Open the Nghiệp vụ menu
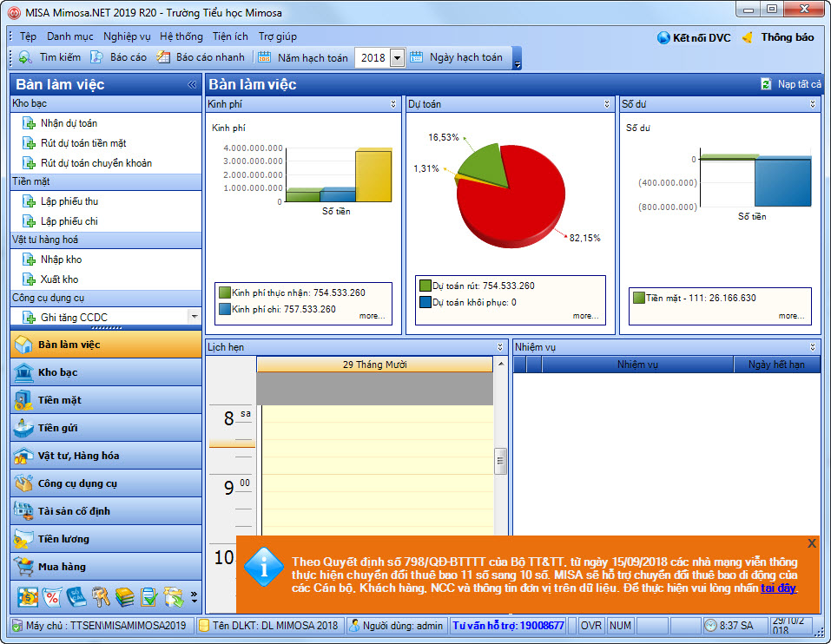The width and height of the screenshot is (831, 644). 127,36
